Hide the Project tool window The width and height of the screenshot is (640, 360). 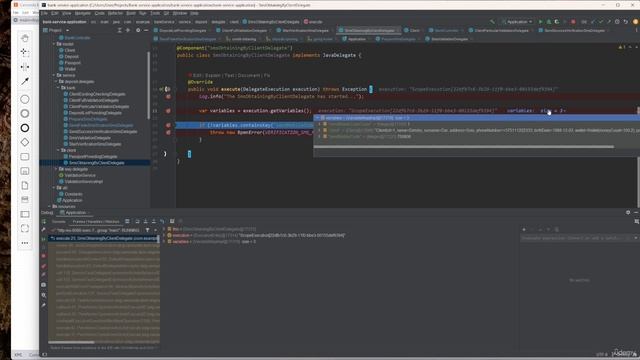pos(146,30)
